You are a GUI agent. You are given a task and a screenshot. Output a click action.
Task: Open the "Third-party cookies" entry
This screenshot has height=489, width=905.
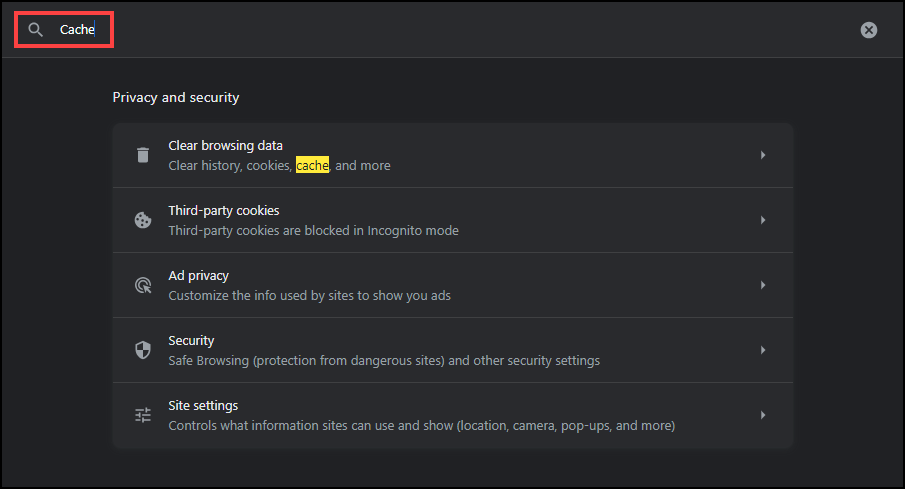pos(223,211)
